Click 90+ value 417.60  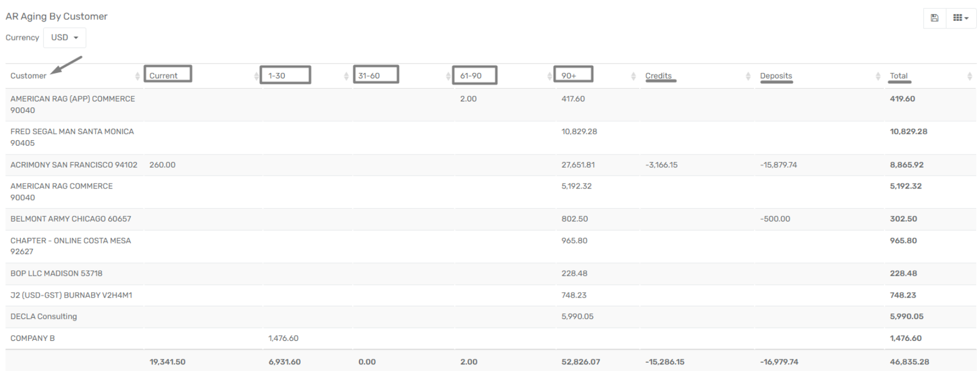(x=573, y=99)
